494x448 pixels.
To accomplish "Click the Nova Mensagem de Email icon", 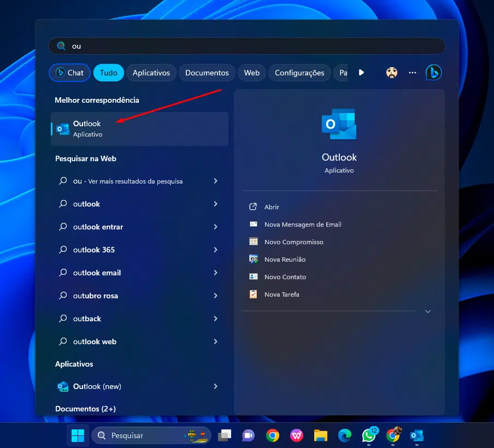I will point(254,224).
